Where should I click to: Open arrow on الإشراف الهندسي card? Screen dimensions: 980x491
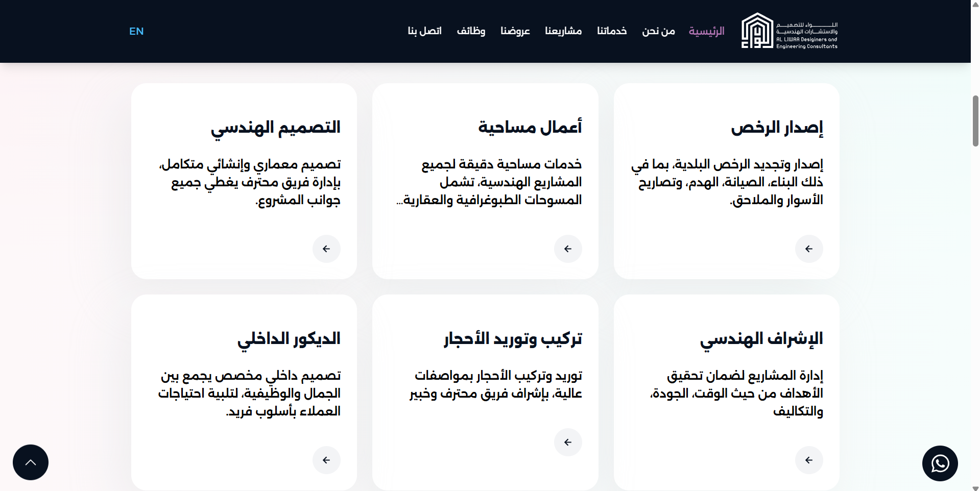(809, 460)
